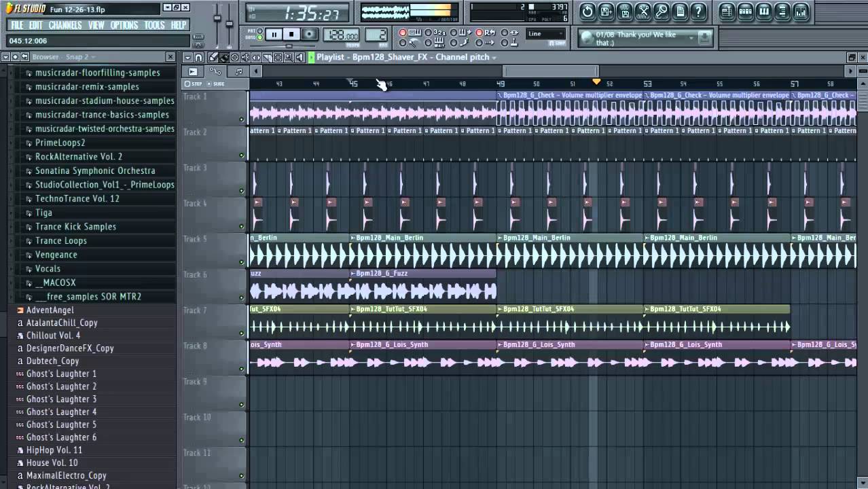This screenshot has width=868, height=489.
Task: Select the Zoom tool in Playlist toolbar
Action: tap(289, 57)
